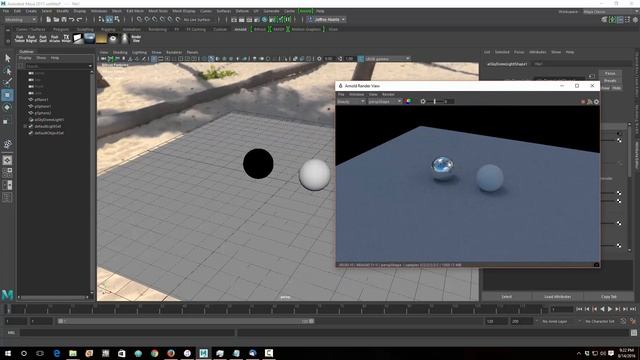Image resolution: width=640 pixels, height=360 pixels.
Task: Click the Open Scene folder icon
Action: [56, 19]
